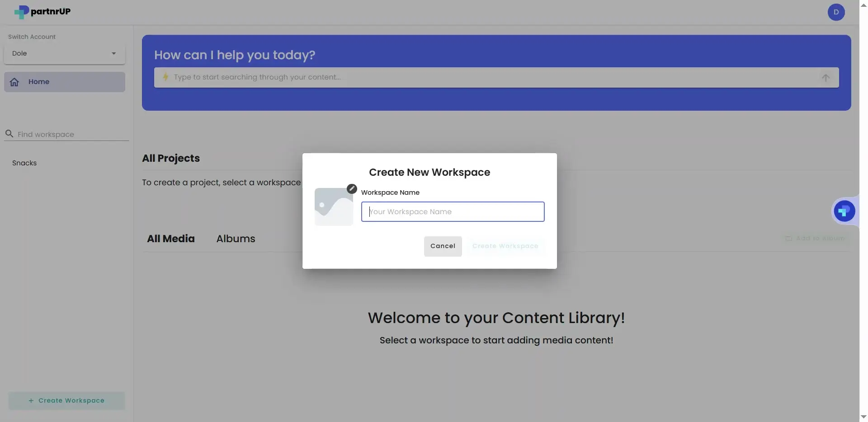Focus the Workspace Name input field
This screenshot has height=422, width=868.
[x=453, y=211]
